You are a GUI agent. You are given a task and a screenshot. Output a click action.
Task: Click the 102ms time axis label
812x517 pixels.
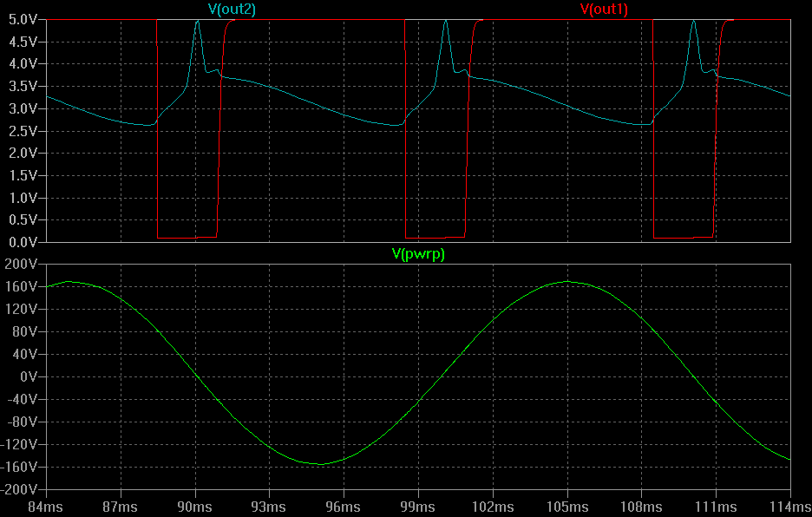(x=493, y=507)
